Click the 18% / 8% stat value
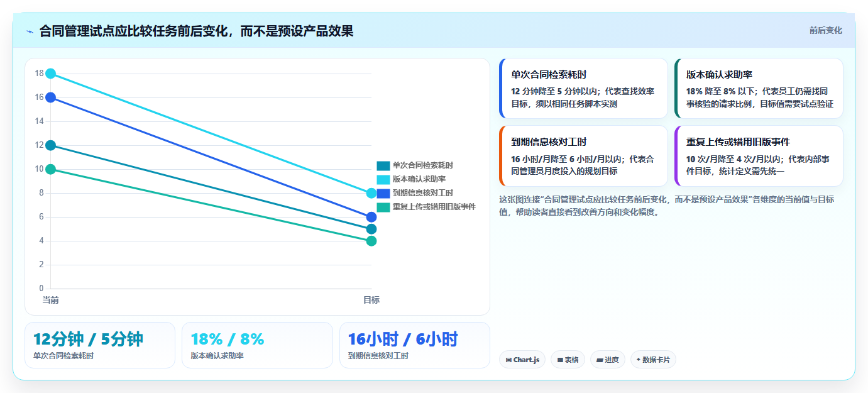868x393 pixels. (x=228, y=339)
